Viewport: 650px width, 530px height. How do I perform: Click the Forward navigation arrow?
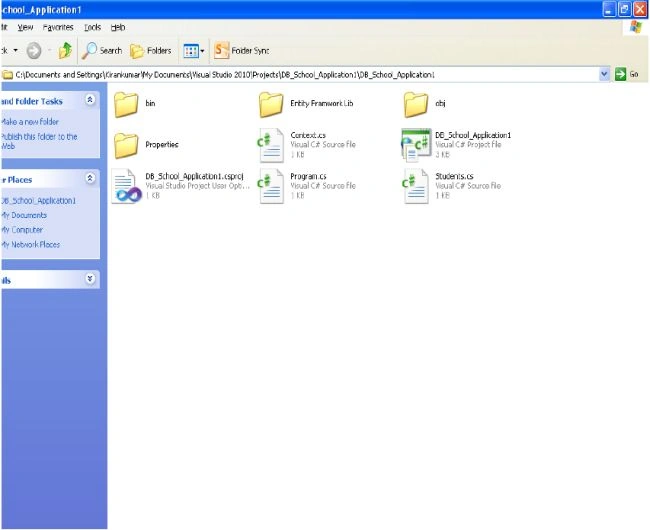pos(34,51)
